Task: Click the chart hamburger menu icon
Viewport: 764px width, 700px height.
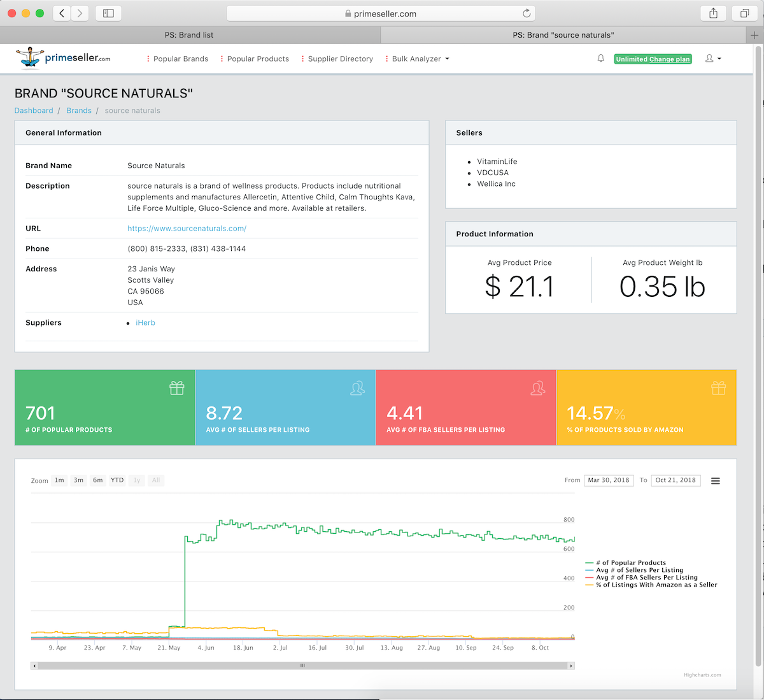Action: tap(715, 481)
